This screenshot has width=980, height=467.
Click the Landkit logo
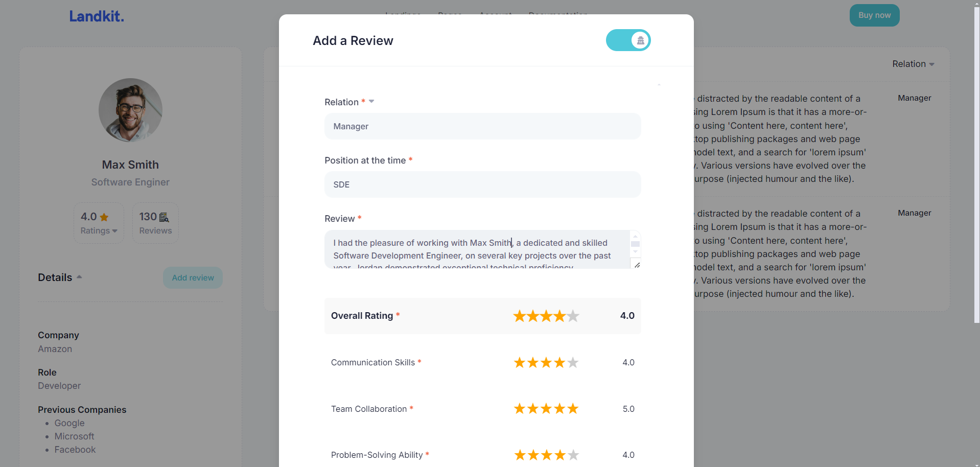point(97,16)
